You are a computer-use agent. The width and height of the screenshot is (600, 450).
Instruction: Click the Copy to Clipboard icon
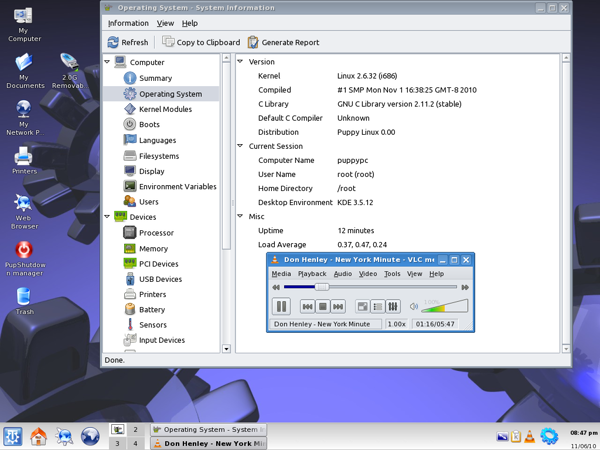(x=168, y=42)
